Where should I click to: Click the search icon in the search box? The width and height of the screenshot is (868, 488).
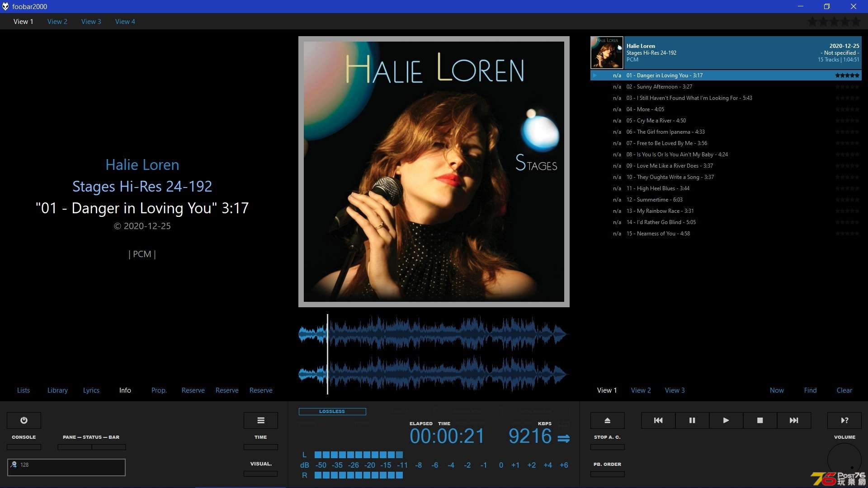14,465
